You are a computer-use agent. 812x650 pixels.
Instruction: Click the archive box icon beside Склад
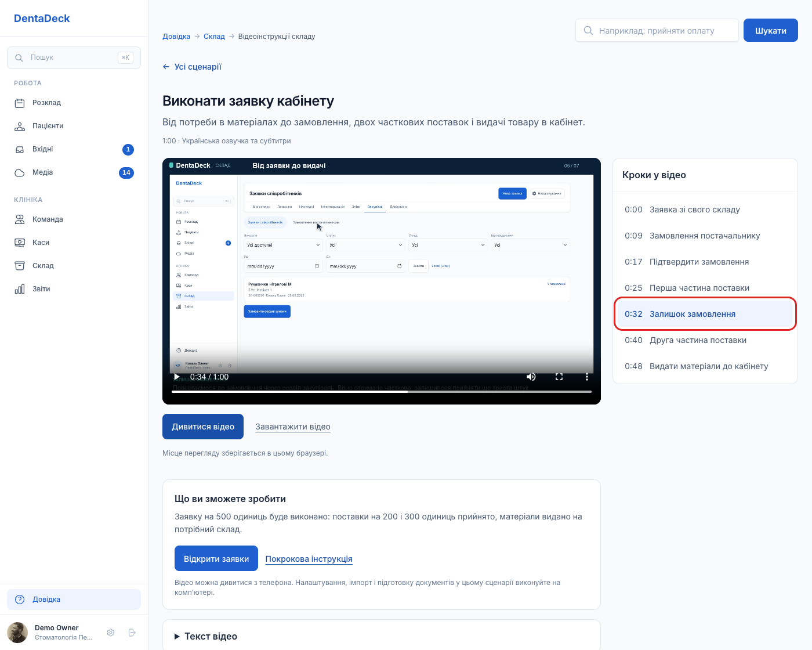pos(20,266)
